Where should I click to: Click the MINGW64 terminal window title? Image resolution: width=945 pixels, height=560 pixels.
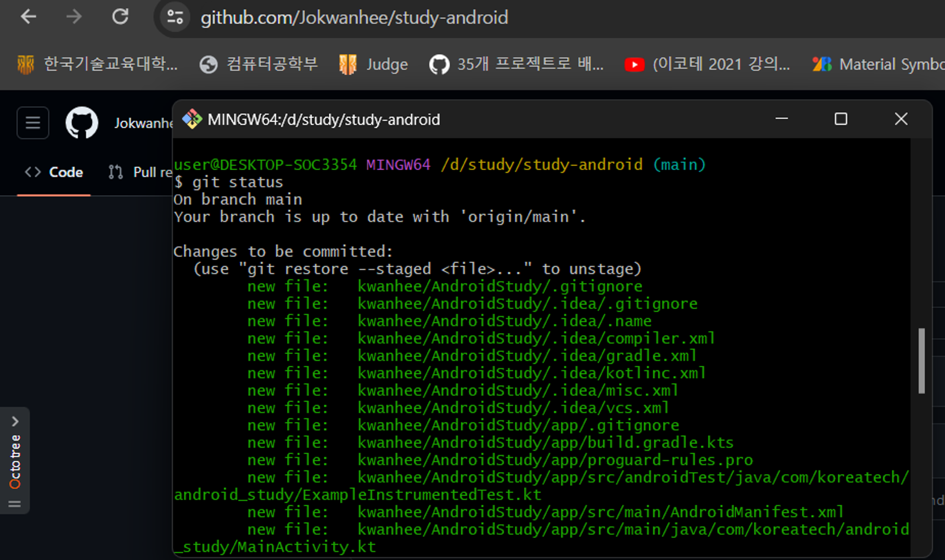tap(324, 120)
